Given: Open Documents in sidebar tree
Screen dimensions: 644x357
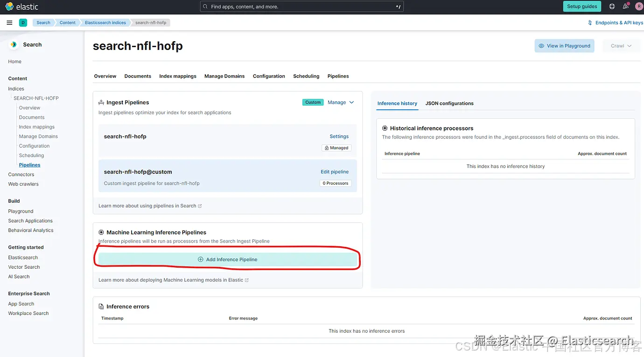Looking at the screenshot, I should tap(32, 117).
